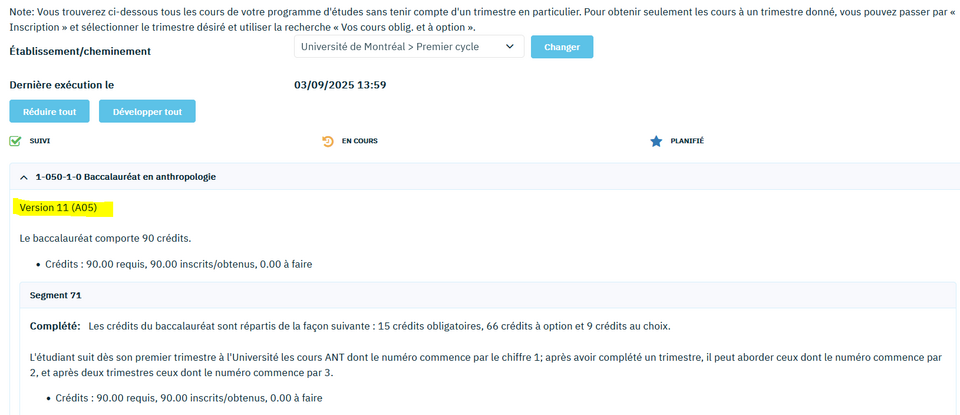Click the blue PLANIFIÉ star icon
The image size is (960, 415).
(x=656, y=141)
